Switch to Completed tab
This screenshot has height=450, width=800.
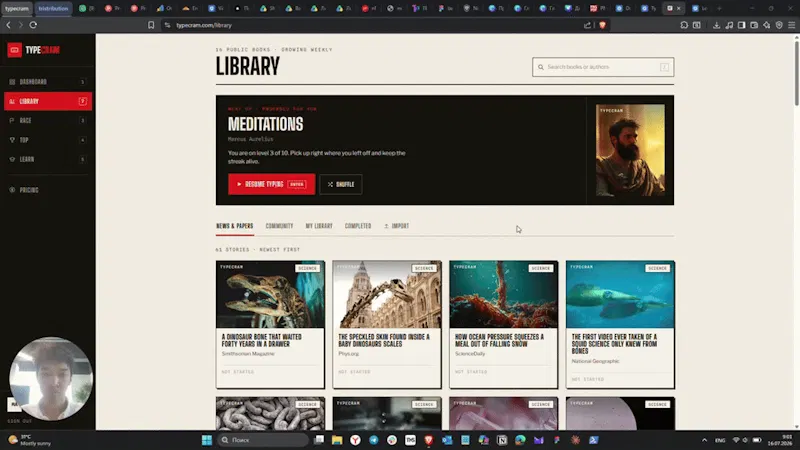[358, 226]
